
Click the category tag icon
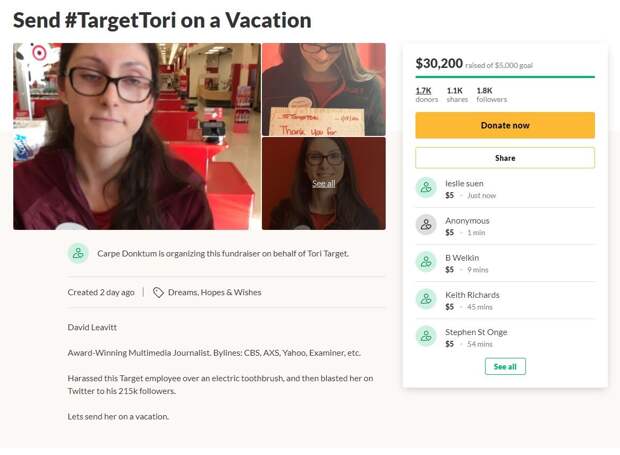coord(158,293)
